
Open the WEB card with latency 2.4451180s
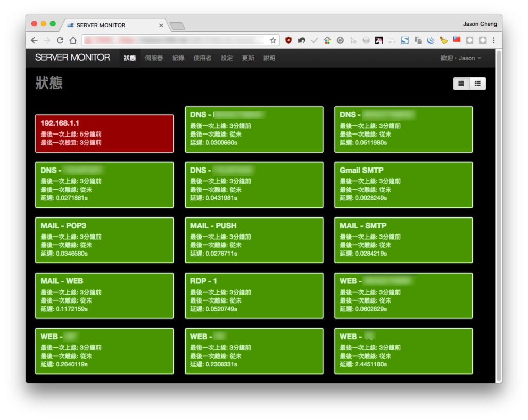tap(403, 351)
